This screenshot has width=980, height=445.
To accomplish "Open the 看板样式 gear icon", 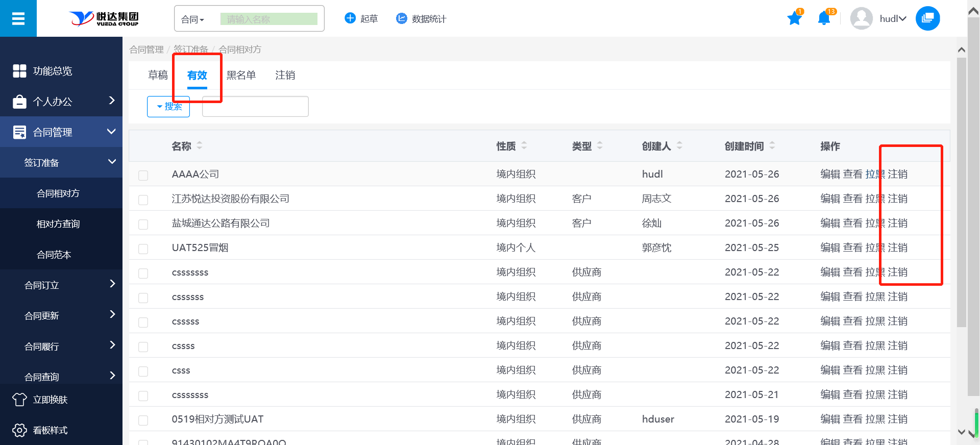I will 19,430.
